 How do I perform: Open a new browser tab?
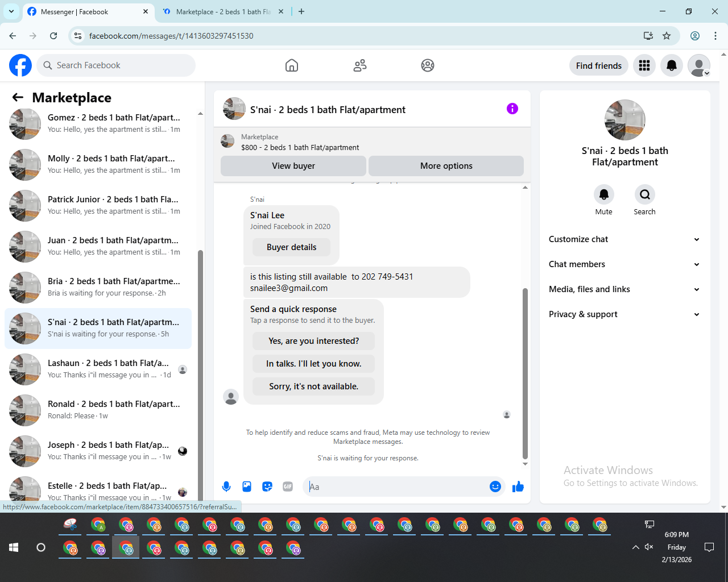301,11
